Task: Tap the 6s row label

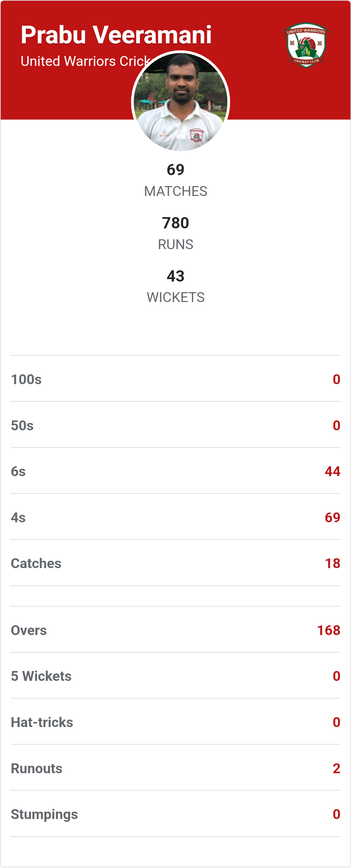Action: tap(18, 472)
